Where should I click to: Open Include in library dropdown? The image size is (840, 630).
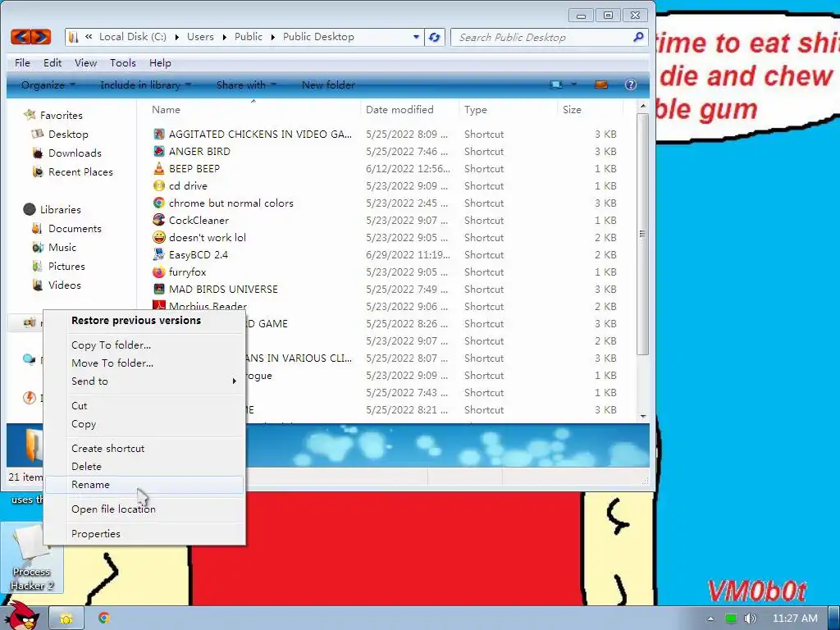pos(145,84)
